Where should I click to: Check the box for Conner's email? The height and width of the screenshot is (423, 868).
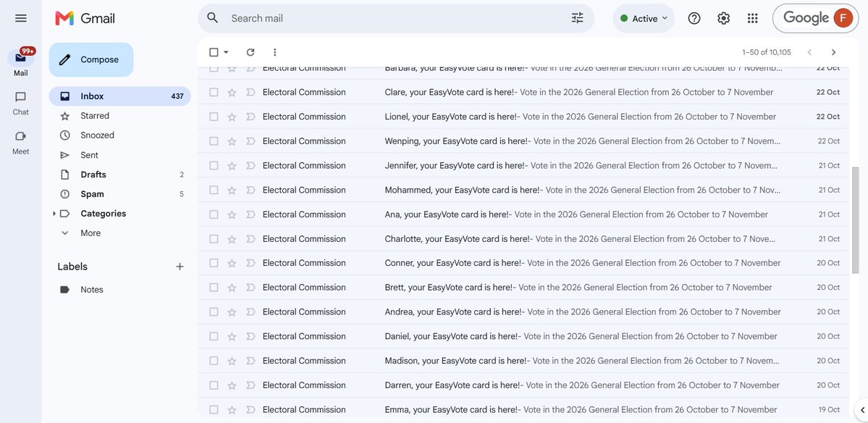214,263
